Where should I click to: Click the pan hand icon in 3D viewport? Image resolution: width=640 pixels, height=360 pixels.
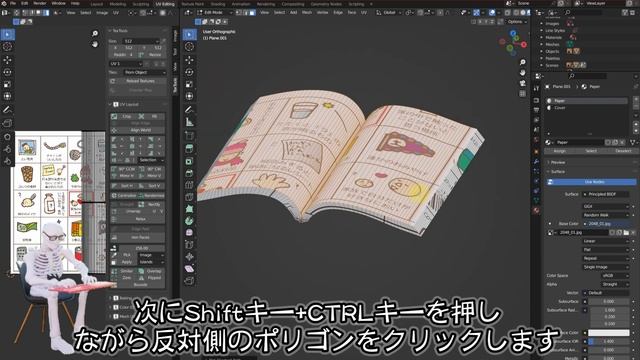pyautogui.click(x=522, y=72)
